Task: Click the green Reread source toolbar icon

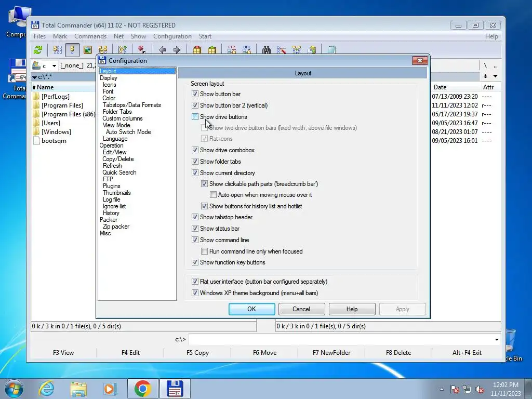Action: (37, 50)
